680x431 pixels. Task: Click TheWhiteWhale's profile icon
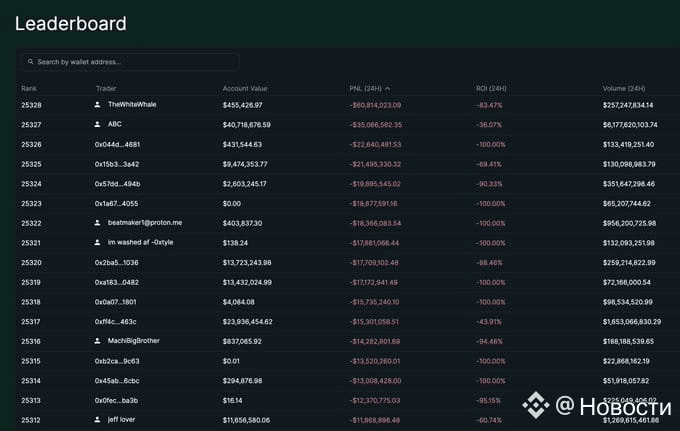(98, 104)
